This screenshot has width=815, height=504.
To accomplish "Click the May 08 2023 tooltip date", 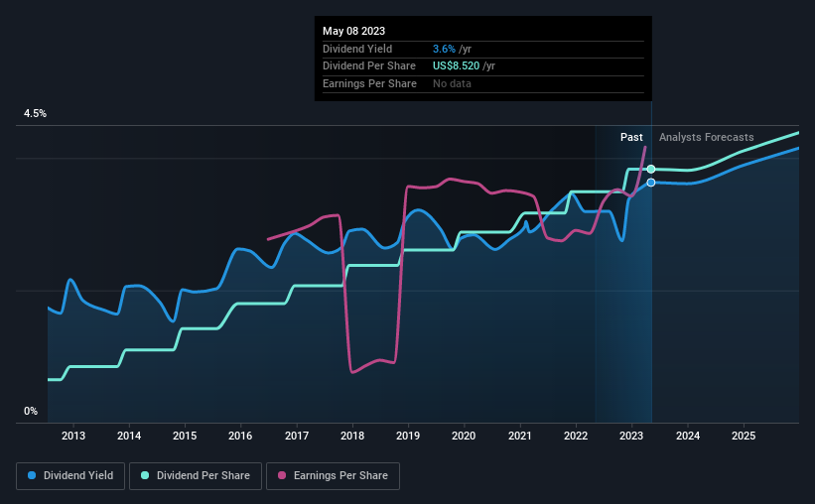I will point(354,31).
